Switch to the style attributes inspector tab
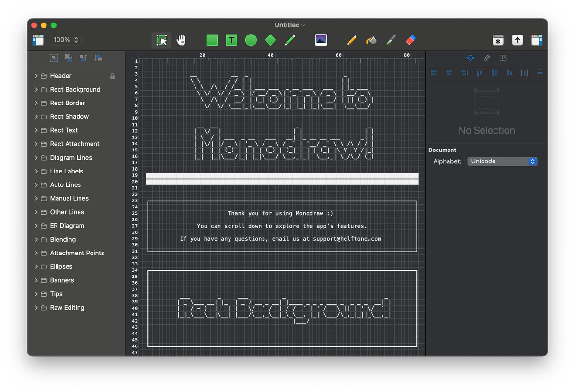 coord(470,58)
